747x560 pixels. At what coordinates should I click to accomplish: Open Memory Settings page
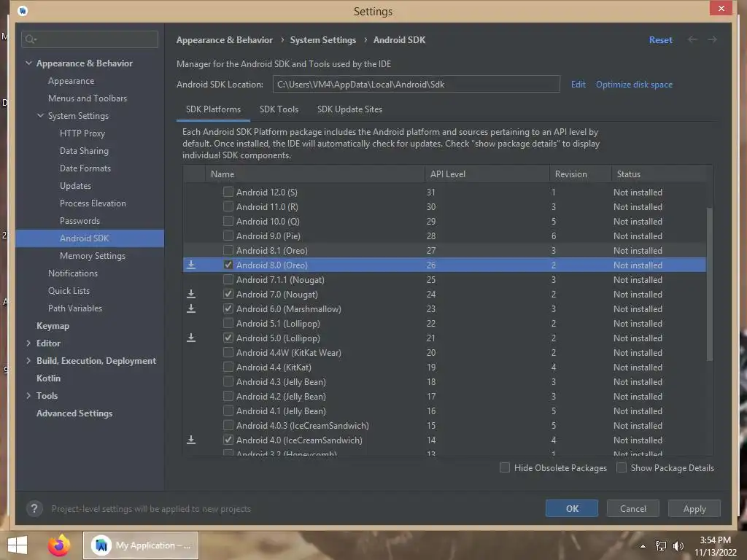click(93, 256)
